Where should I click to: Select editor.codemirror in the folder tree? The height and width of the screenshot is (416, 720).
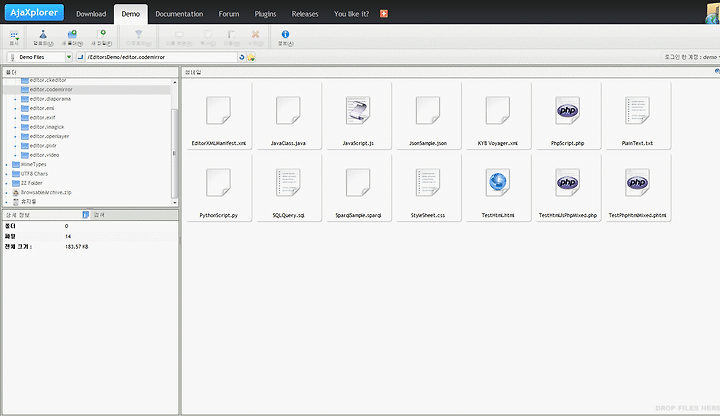coord(51,90)
